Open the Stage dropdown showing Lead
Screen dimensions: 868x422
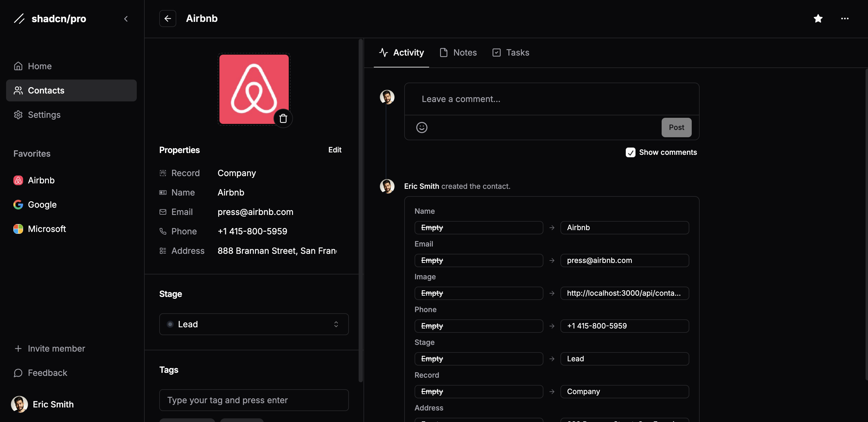[254, 325]
